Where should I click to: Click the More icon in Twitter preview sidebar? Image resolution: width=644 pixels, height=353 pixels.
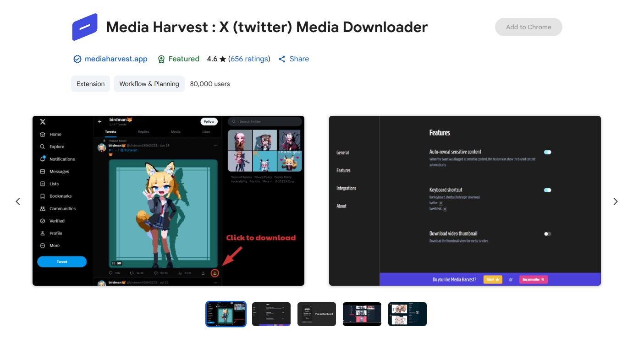43,245
